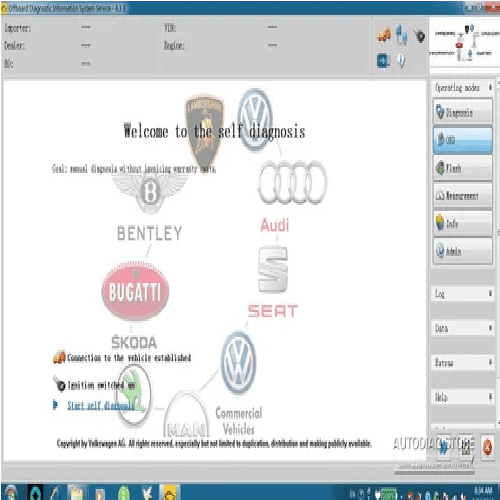Open the Diagnosis operating mode

pos(463,112)
